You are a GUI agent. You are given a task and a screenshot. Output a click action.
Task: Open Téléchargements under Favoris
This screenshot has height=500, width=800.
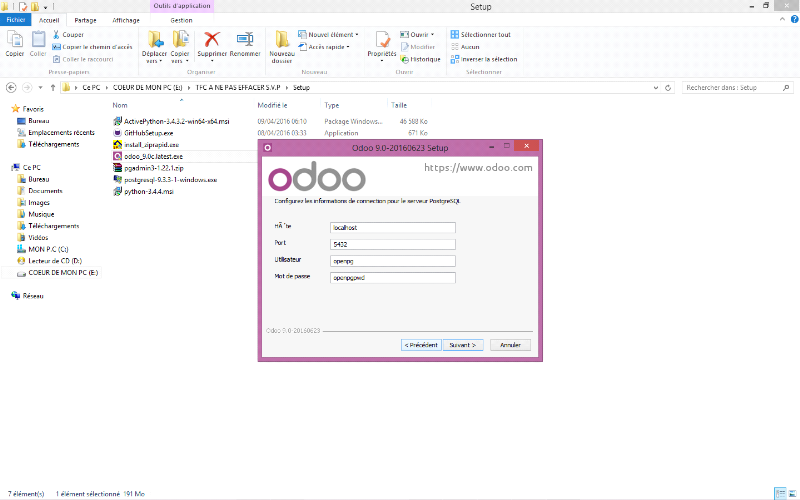tap(54, 144)
